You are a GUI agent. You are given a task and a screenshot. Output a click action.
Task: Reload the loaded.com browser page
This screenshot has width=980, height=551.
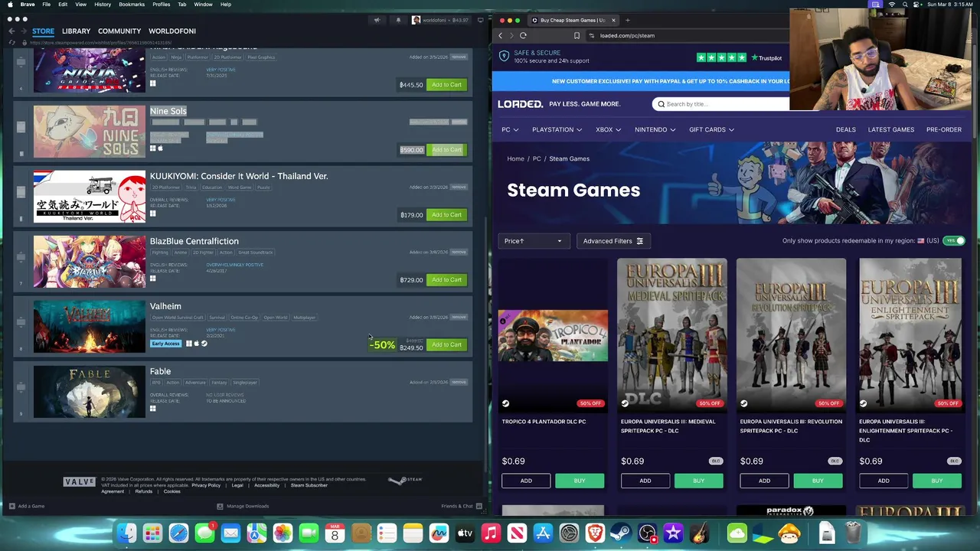(523, 35)
